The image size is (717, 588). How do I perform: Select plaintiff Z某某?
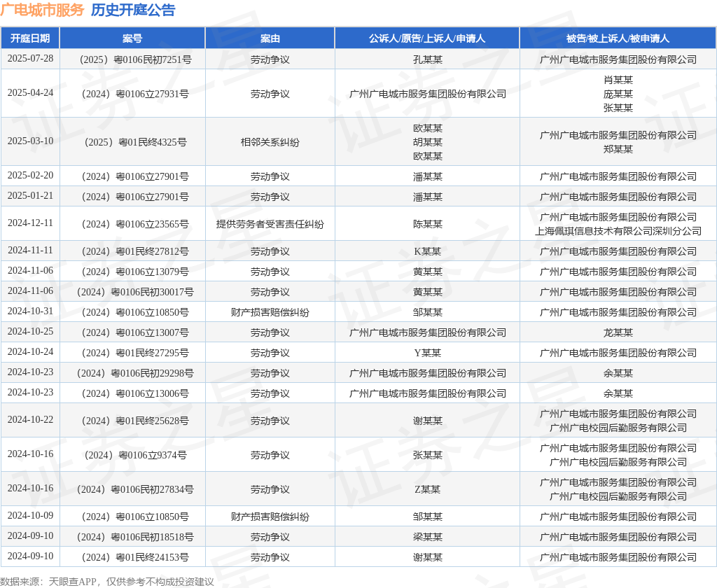[x=428, y=489]
